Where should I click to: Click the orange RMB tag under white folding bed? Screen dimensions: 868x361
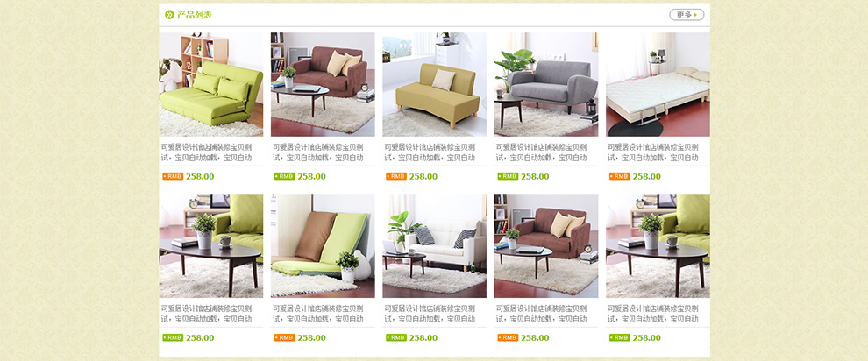pyautogui.click(x=620, y=176)
